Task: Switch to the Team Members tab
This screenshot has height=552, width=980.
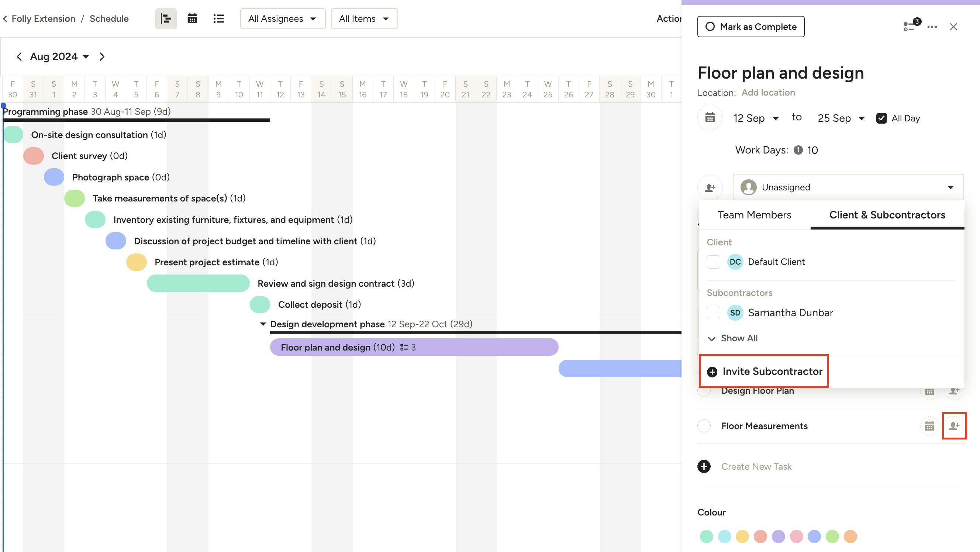Action: (754, 215)
